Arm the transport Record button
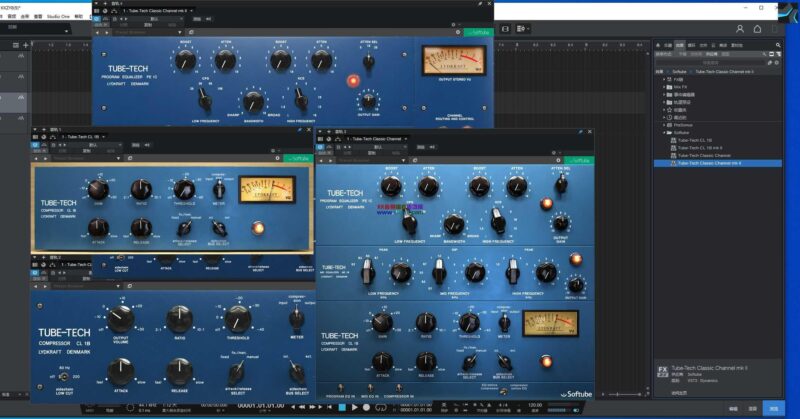 click(x=366, y=407)
